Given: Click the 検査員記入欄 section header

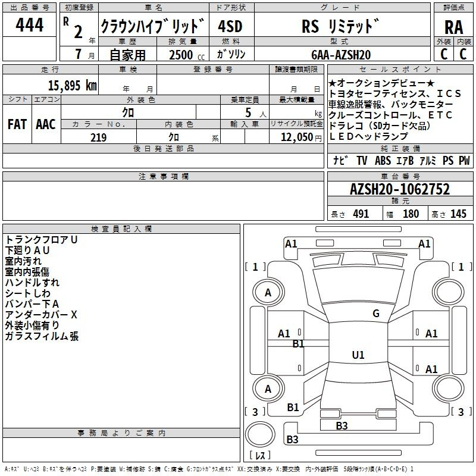Looking at the screenshot, I should (x=121, y=229).
